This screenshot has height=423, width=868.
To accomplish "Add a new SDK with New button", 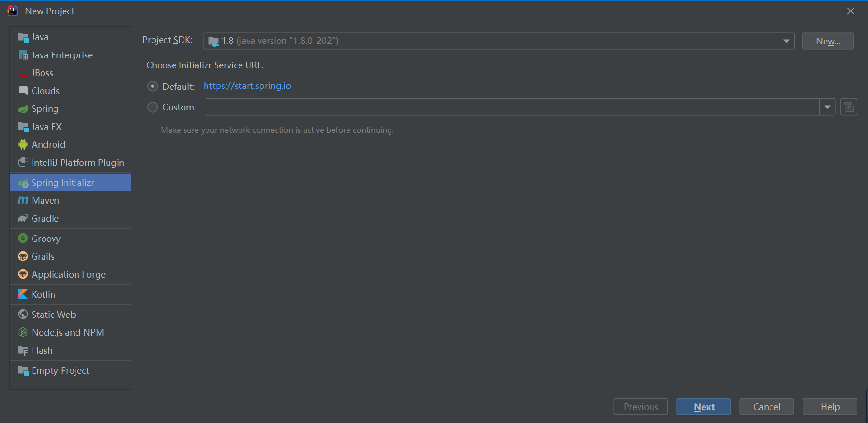I will pyautogui.click(x=828, y=41).
